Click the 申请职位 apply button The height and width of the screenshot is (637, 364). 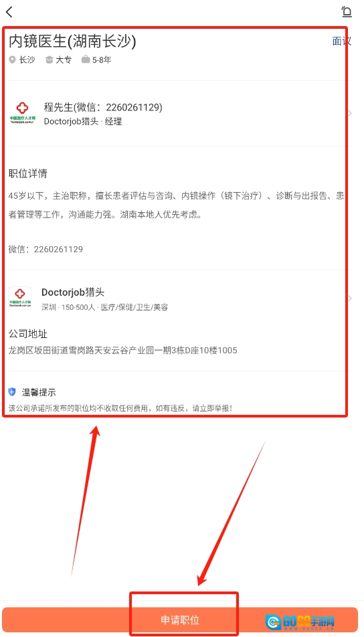point(180,620)
